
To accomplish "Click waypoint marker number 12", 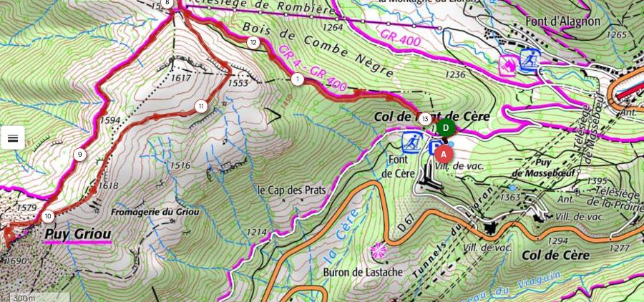I will coord(253,42).
